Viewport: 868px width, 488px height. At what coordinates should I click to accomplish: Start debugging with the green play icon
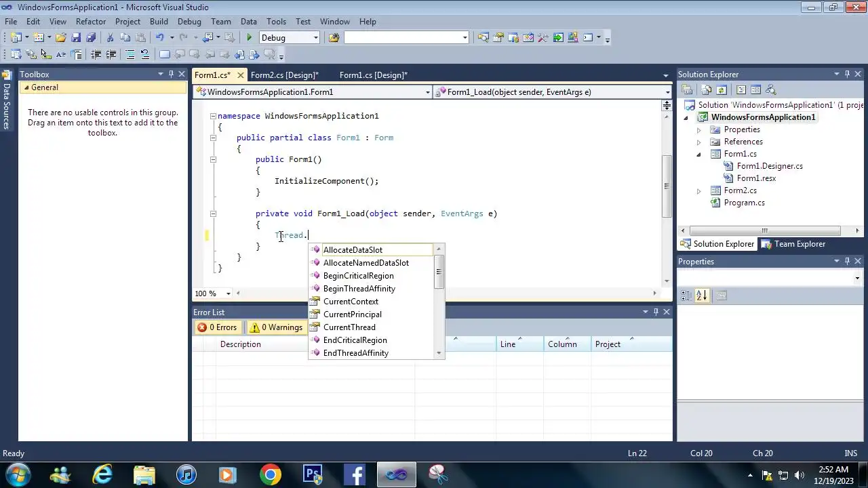(249, 38)
